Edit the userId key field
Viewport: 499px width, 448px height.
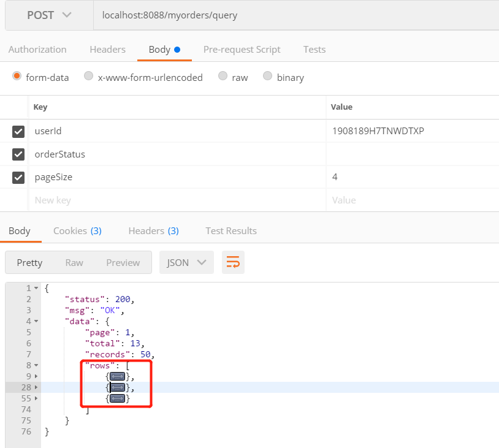pyautogui.click(x=178, y=131)
